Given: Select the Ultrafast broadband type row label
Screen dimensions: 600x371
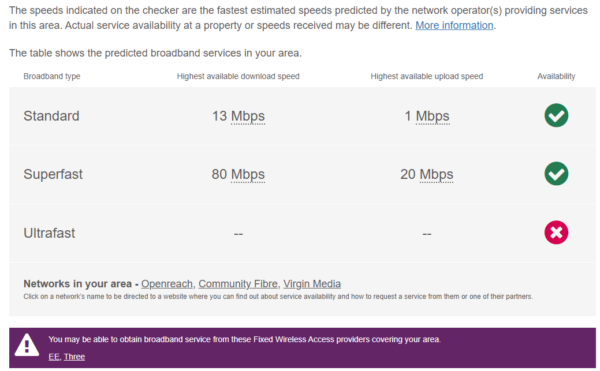Looking at the screenshot, I should click(49, 233).
